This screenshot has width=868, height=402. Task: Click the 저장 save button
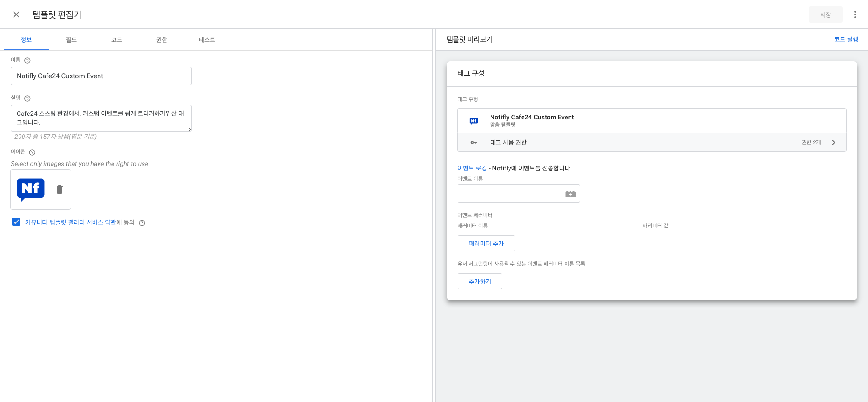click(826, 14)
